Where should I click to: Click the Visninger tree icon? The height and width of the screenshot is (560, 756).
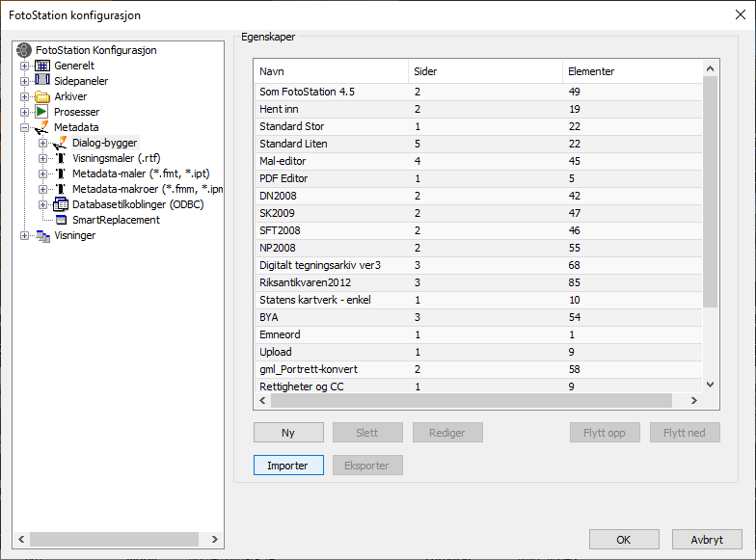42,235
